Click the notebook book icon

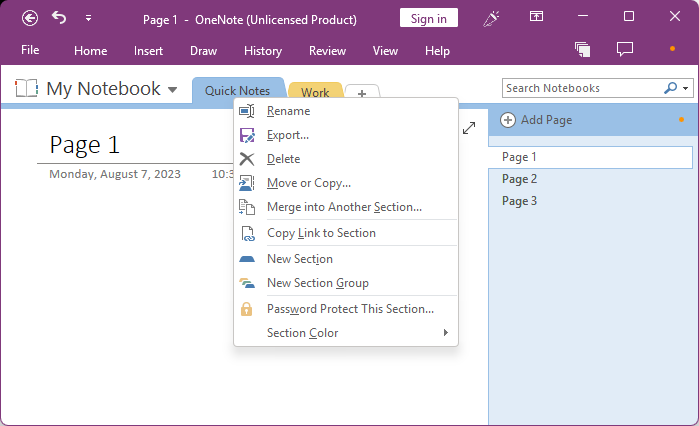pyautogui.click(x=26, y=88)
